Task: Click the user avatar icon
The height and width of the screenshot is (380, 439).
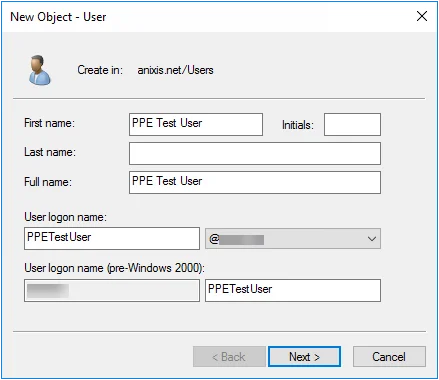Action: pos(39,70)
